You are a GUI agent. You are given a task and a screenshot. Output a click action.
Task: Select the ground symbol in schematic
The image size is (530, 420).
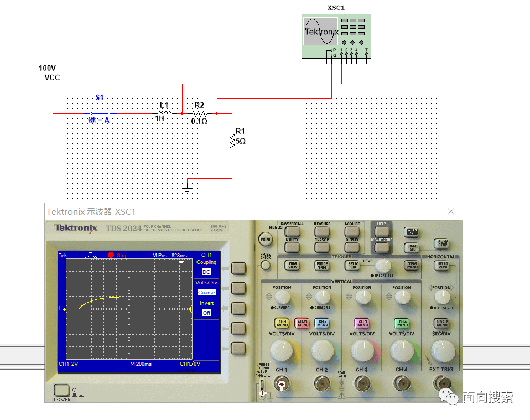pos(187,189)
